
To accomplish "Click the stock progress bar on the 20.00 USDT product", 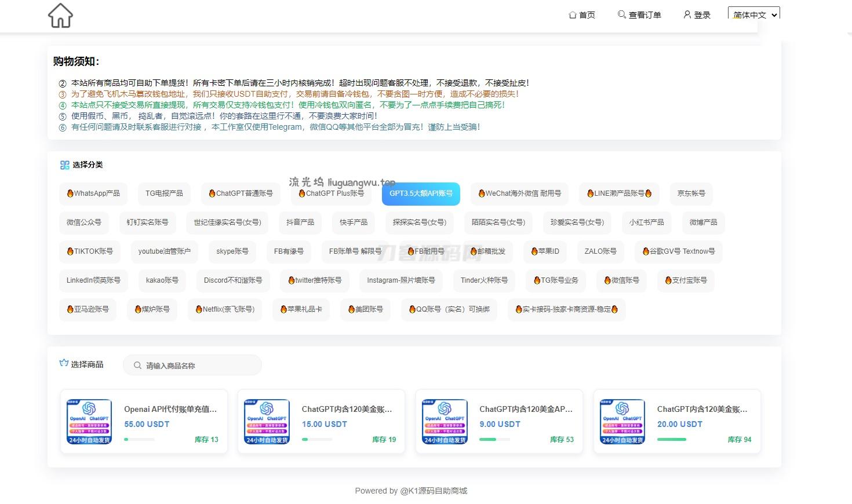I will 671,439.
